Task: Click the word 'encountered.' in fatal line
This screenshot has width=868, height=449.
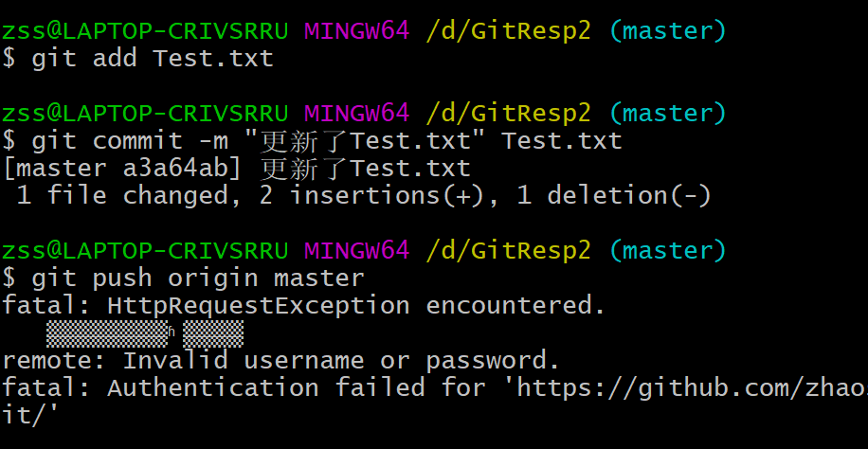Action: (x=515, y=306)
